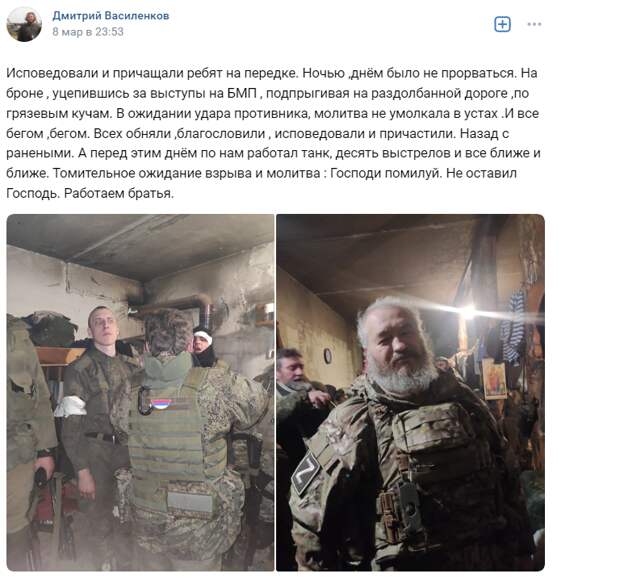Open the three-dots post options menu
Image resolution: width=620 pixels, height=582 pixels.
click(534, 25)
